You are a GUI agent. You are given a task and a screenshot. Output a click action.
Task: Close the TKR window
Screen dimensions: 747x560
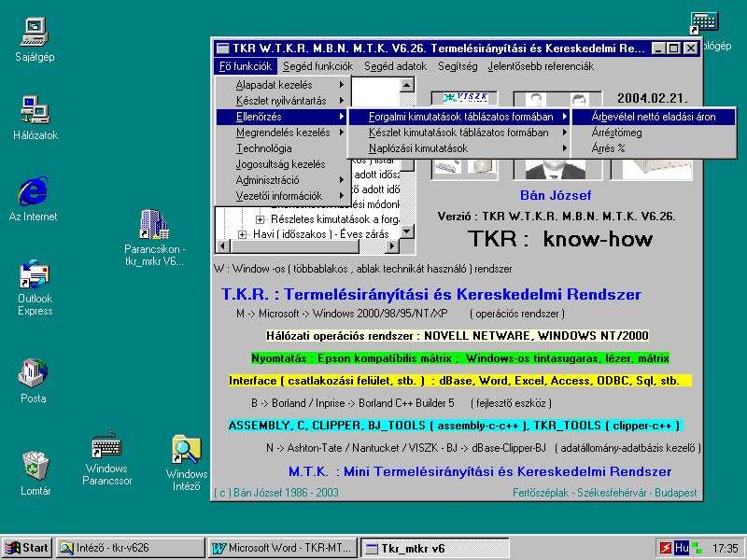pyautogui.click(x=691, y=49)
